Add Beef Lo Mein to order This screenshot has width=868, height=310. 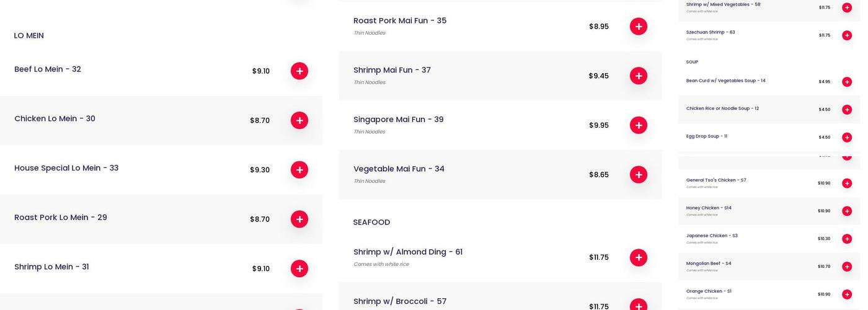(299, 71)
